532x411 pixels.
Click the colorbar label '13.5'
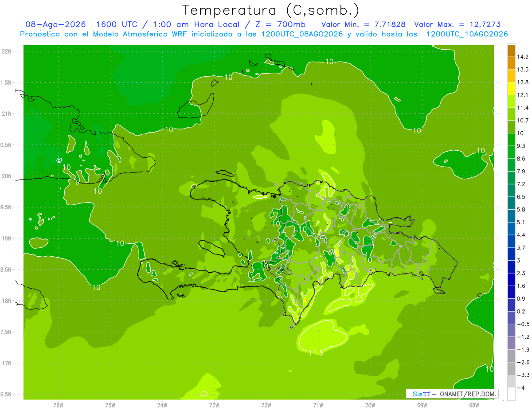pyautogui.click(x=523, y=70)
